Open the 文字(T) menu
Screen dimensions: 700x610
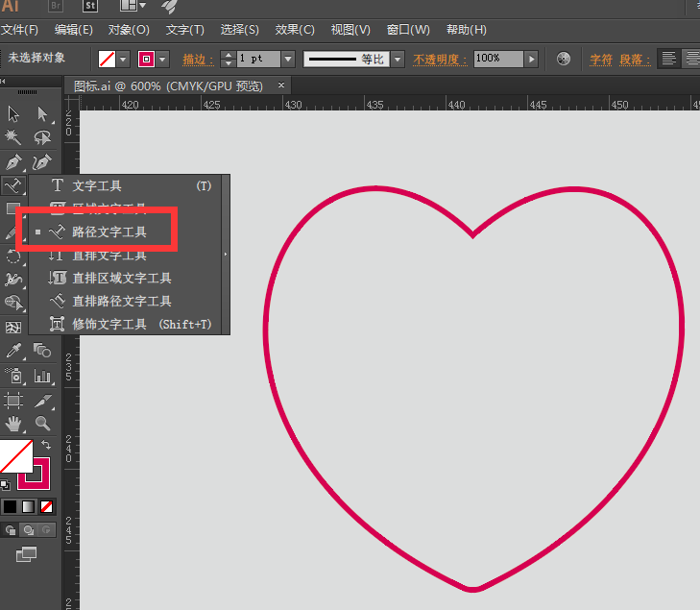(x=184, y=30)
